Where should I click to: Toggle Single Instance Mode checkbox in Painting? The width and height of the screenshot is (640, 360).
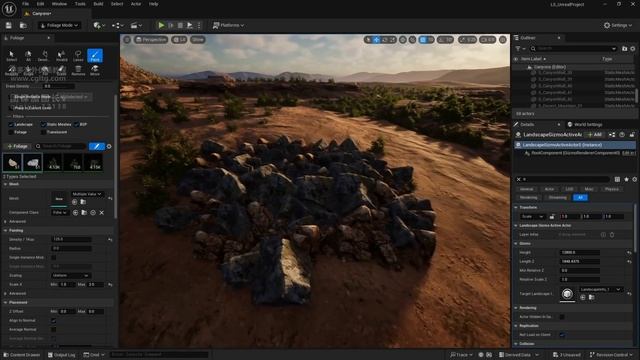(x=53, y=258)
